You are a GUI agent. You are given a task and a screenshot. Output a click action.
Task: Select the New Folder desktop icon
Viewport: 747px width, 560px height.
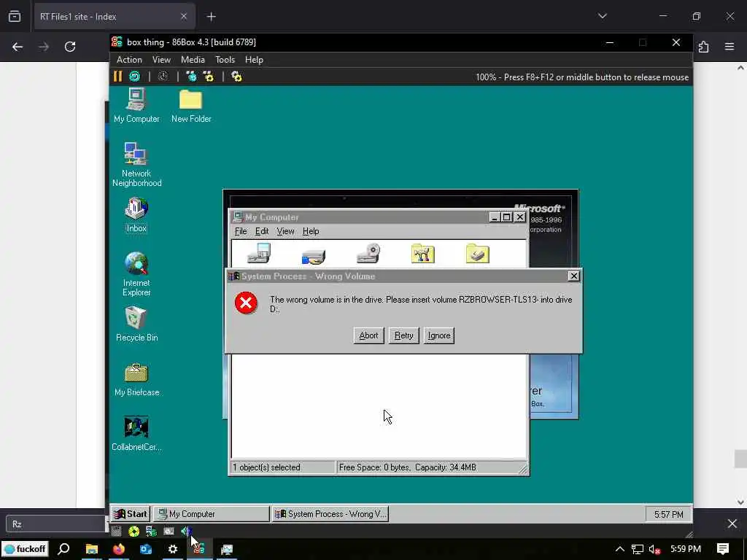(x=191, y=106)
